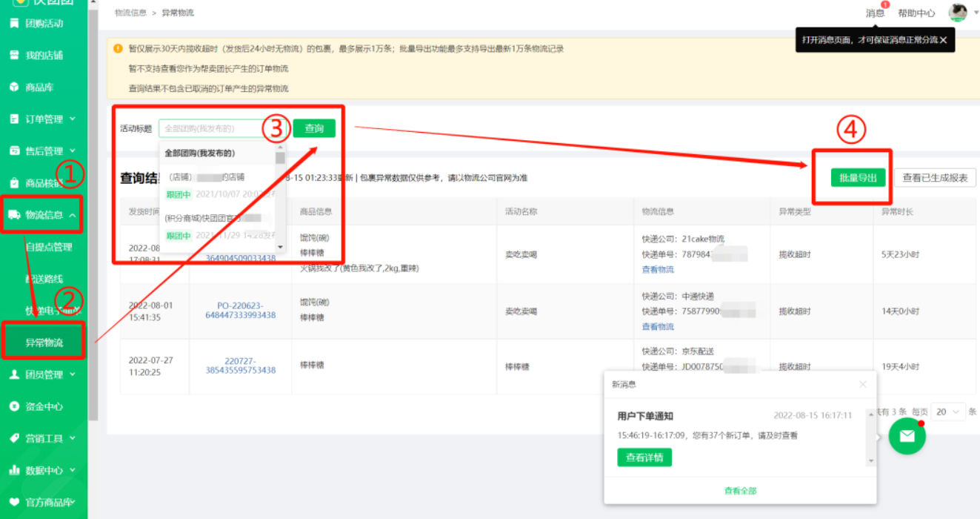Open the floating green message bubble icon
Screen dimensions: 980x519
click(907, 436)
